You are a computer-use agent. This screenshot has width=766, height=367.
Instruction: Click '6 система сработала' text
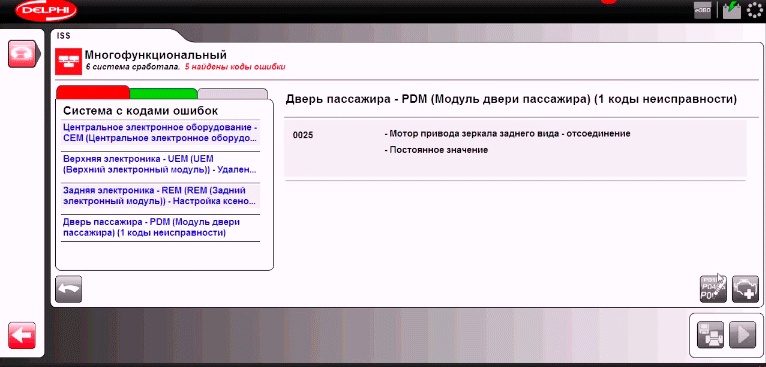(132, 67)
